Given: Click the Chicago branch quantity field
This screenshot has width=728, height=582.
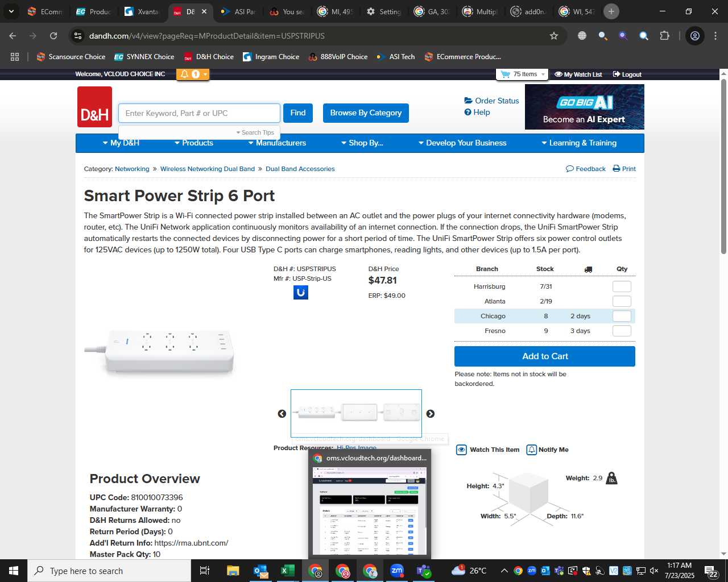Looking at the screenshot, I should [622, 316].
